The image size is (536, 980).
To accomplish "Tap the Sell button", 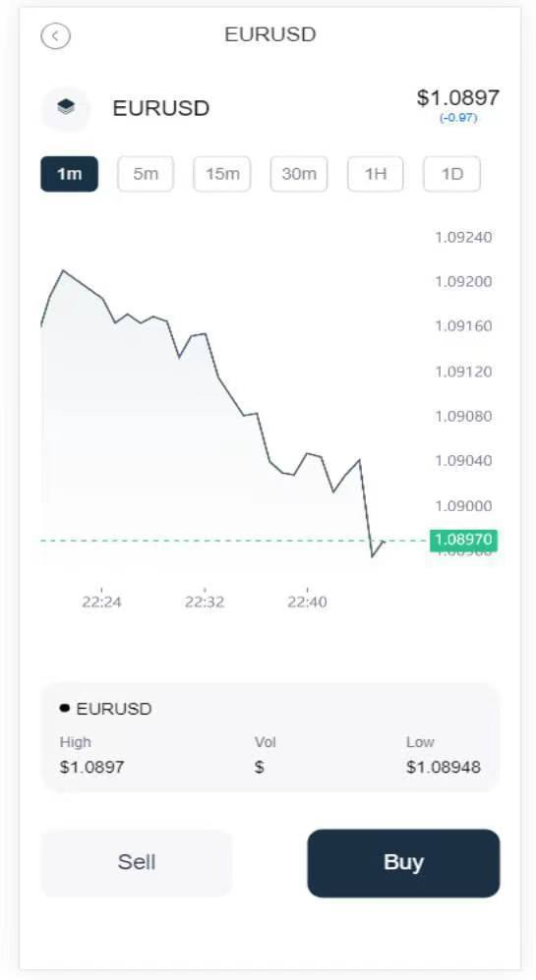I will [137, 863].
